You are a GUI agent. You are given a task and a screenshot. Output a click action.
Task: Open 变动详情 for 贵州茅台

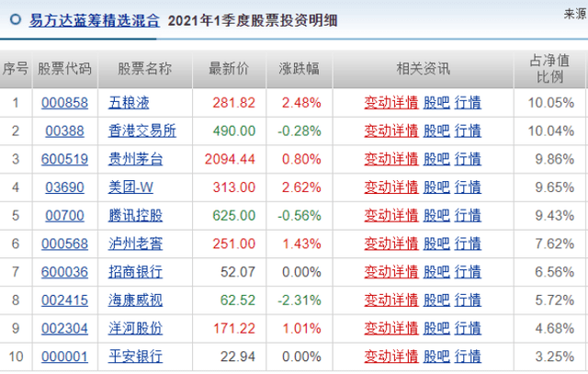point(391,159)
